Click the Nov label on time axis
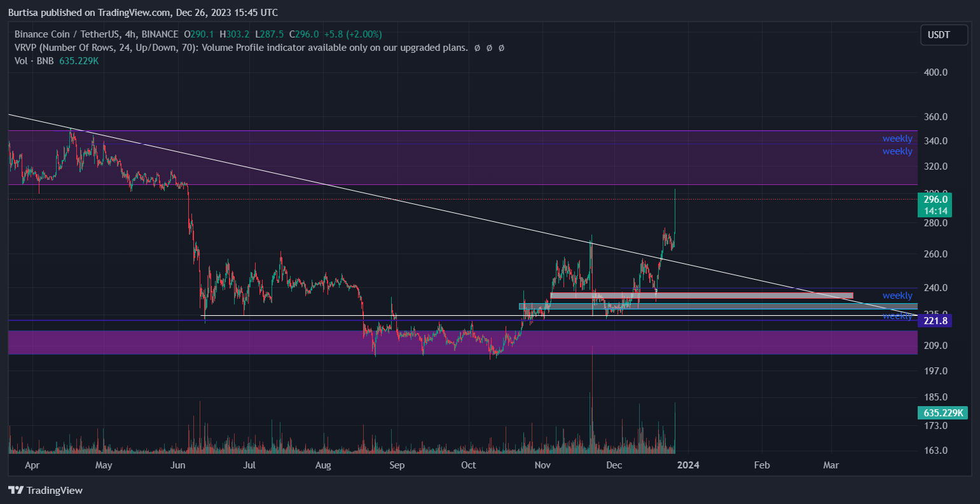 542,465
